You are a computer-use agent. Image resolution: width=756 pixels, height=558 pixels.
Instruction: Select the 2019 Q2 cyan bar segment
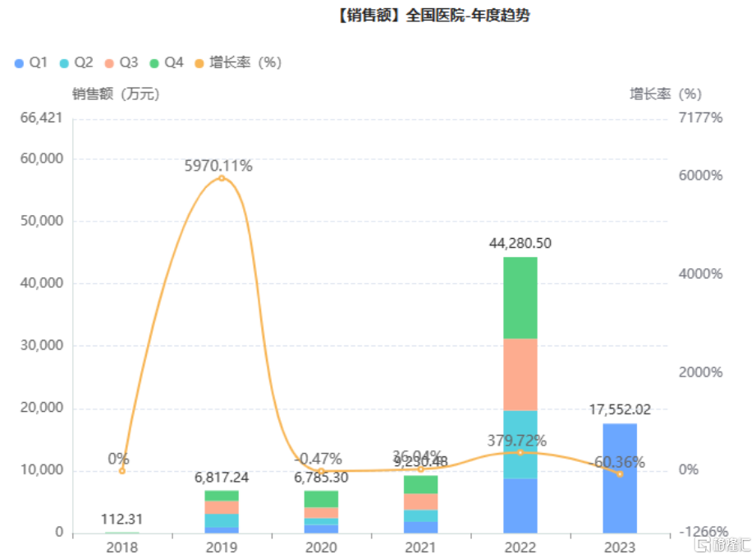click(222, 521)
